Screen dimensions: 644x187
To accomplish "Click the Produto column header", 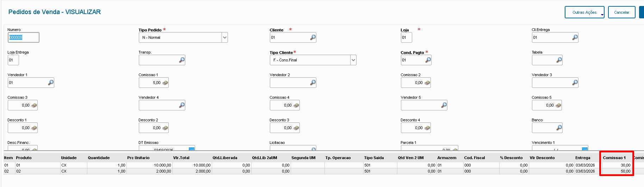I will (x=24, y=158).
